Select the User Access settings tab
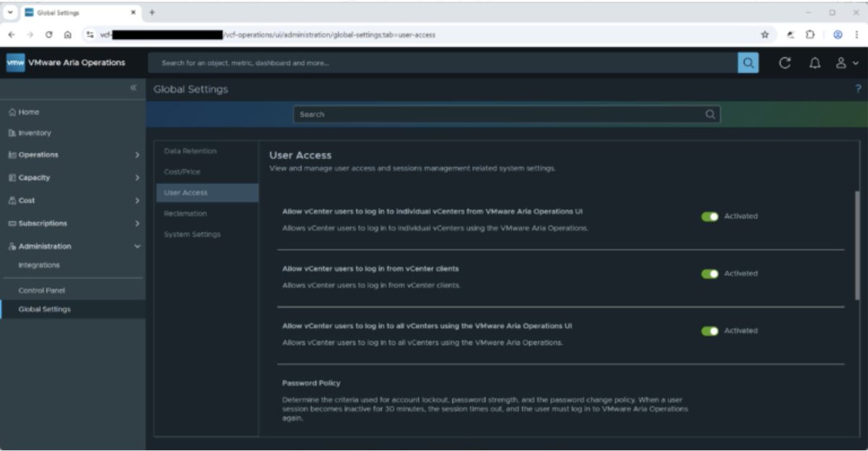Viewport: 868px width, 451px height. (x=207, y=193)
